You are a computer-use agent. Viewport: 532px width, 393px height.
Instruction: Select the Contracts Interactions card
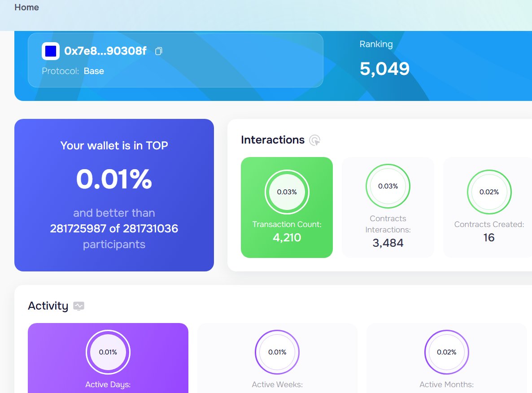coord(388,207)
